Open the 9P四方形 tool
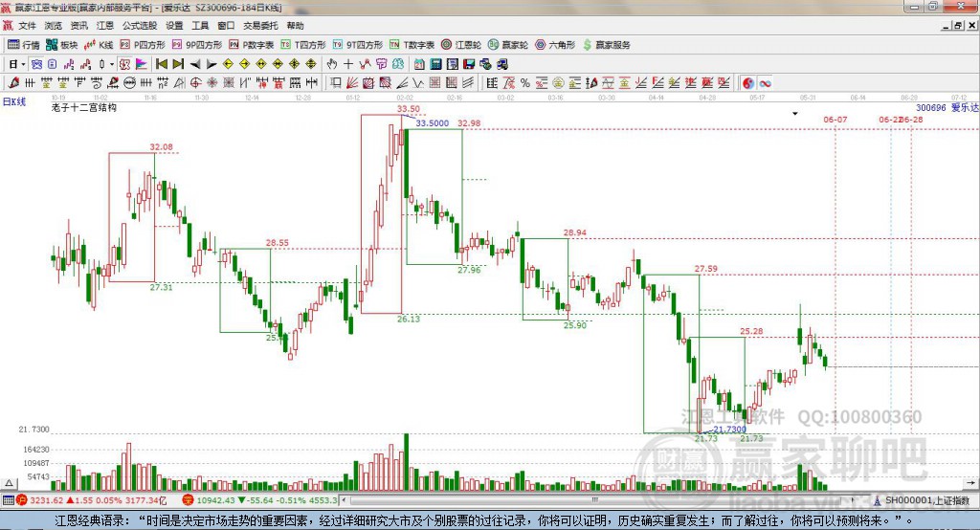The width and height of the screenshot is (980, 530). [x=197, y=45]
